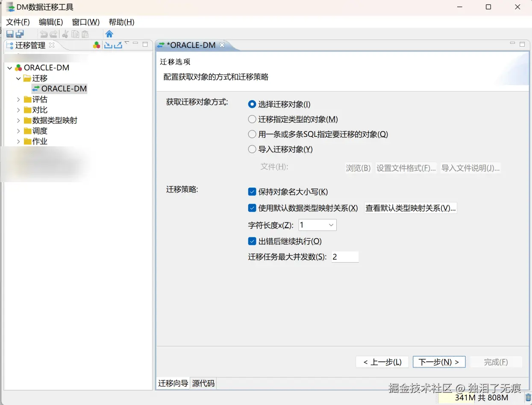Open the 帮助 menu
Viewport: 532px width, 405px height.
(121, 22)
